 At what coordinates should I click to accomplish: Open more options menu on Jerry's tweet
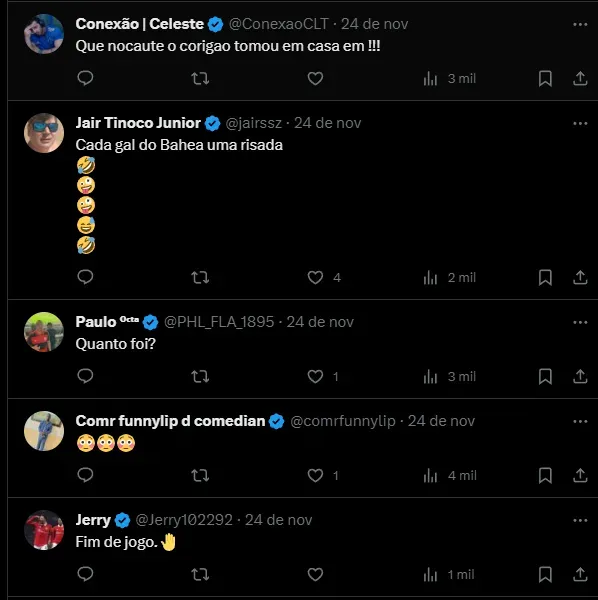coord(580,520)
